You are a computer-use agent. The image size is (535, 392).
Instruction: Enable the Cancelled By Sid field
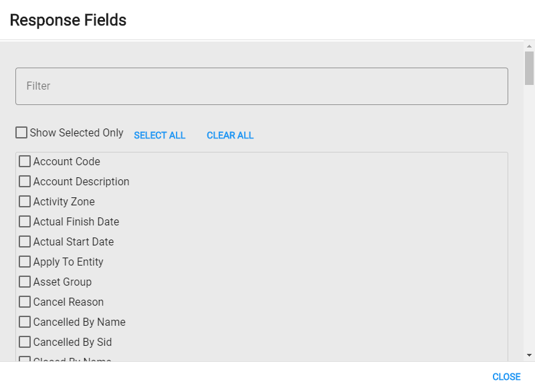25,342
